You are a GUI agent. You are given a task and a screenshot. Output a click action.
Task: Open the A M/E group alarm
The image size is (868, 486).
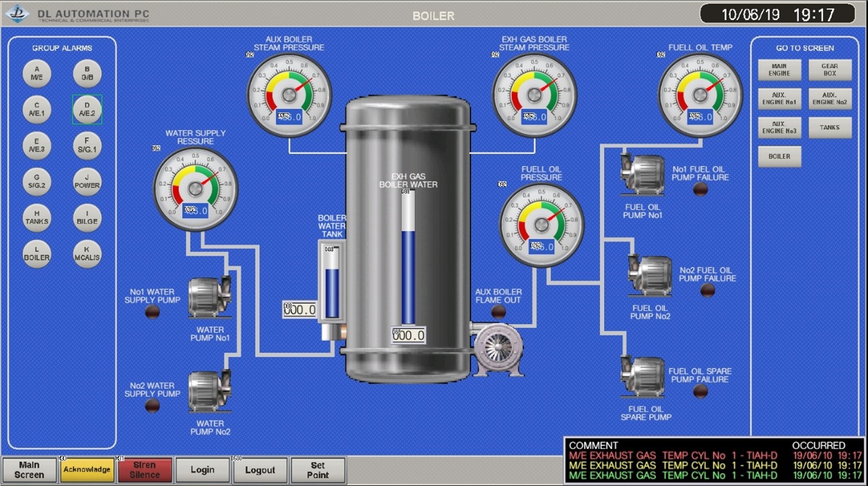click(x=37, y=74)
